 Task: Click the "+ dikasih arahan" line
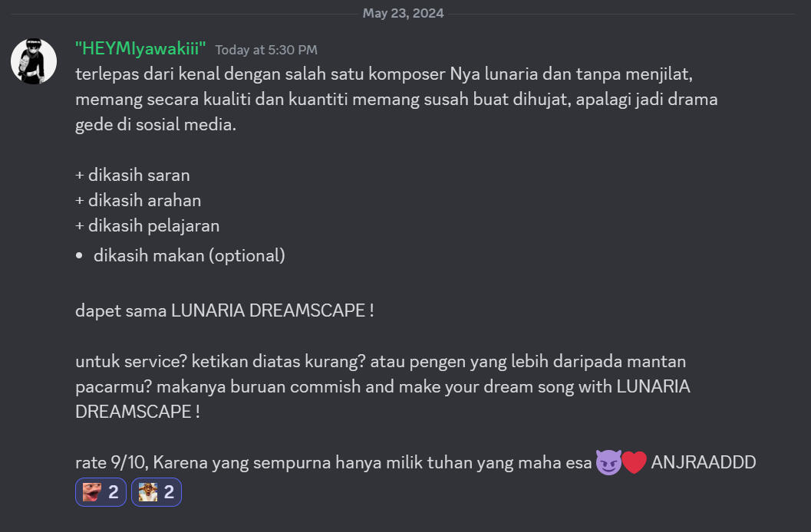click(x=138, y=200)
